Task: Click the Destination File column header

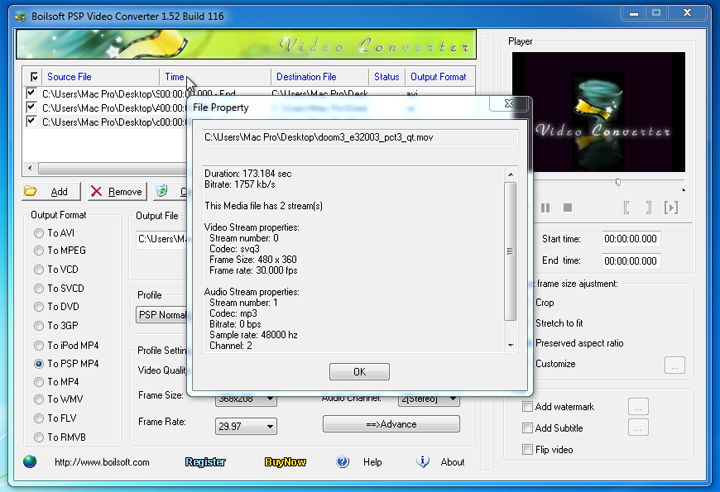Action: (320, 77)
